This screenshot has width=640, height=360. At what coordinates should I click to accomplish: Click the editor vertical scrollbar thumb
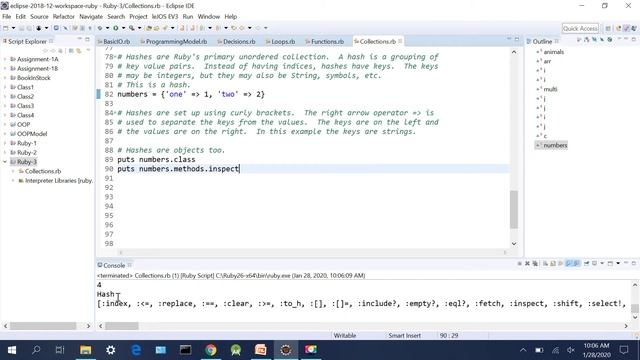coord(514,209)
